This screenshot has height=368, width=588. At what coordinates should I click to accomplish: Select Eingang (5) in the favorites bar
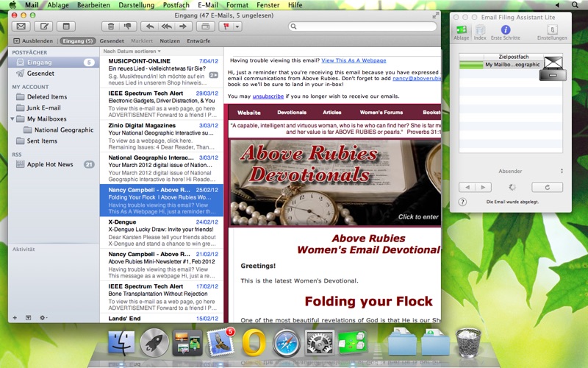tap(78, 41)
